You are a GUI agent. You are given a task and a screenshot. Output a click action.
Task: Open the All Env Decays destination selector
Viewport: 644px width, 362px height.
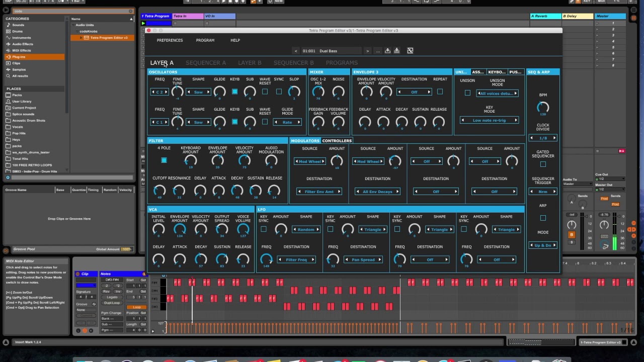click(377, 192)
